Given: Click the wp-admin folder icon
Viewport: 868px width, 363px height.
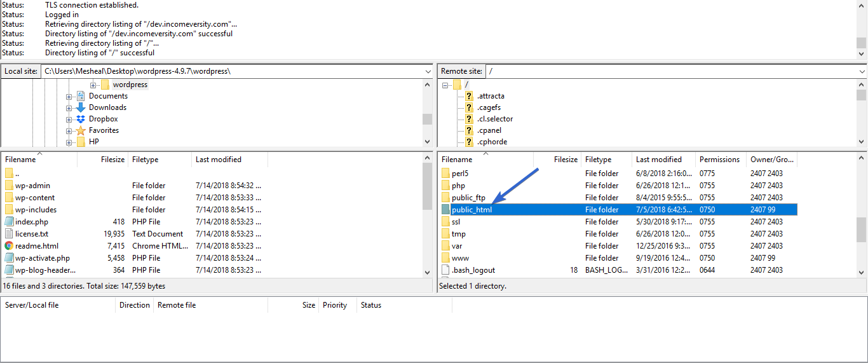Looking at the screenshot, I should coord(9,186).
